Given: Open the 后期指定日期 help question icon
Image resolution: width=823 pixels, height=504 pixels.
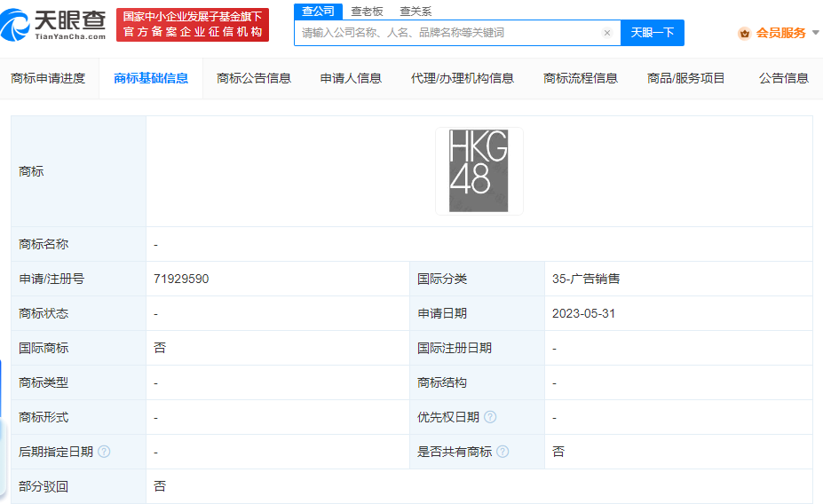Looking at the screenshot, I should coord(104,452).
